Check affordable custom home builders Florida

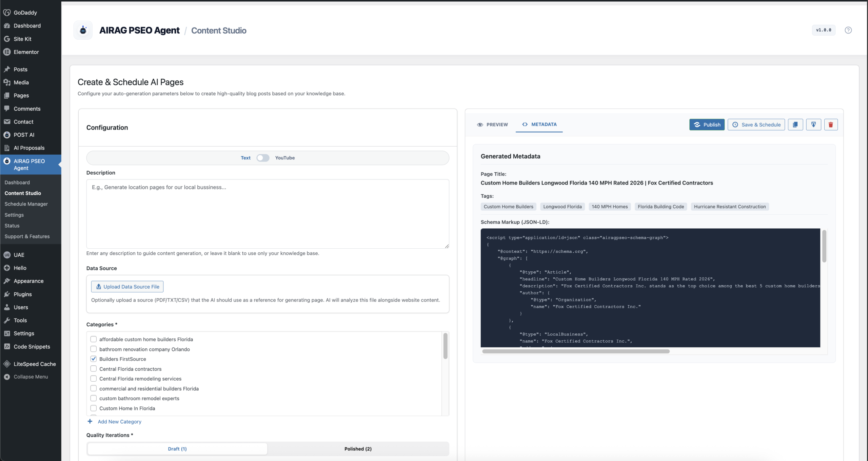94,339
